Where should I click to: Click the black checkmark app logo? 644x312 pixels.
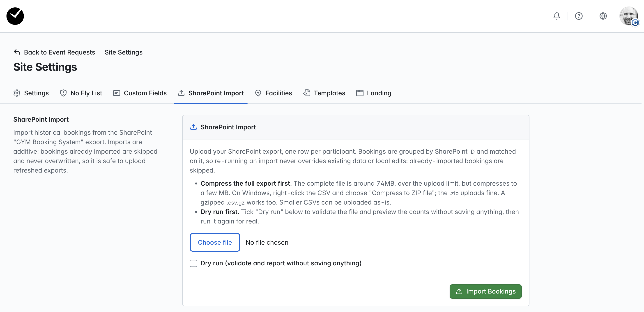click(15, 16)
